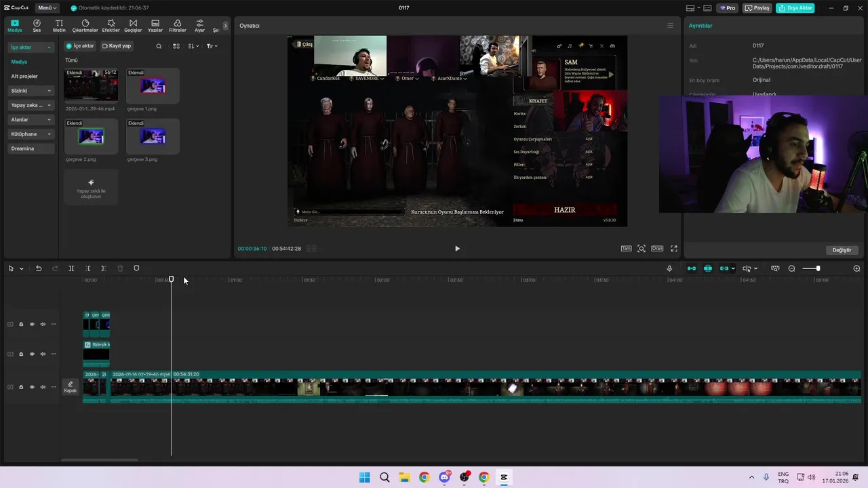868x488 pixels.
Task: Expand the preview to fullscreen
Action: click(x=674, y=249)
